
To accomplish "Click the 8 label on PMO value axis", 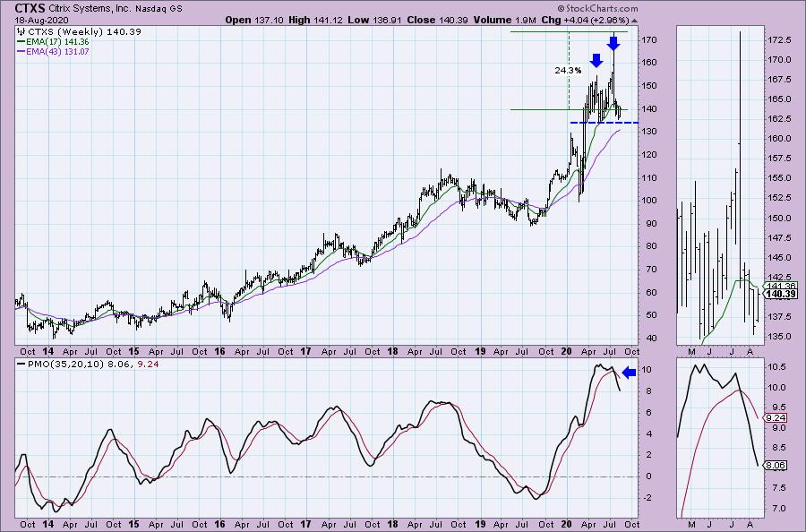I will pos(648,391).
